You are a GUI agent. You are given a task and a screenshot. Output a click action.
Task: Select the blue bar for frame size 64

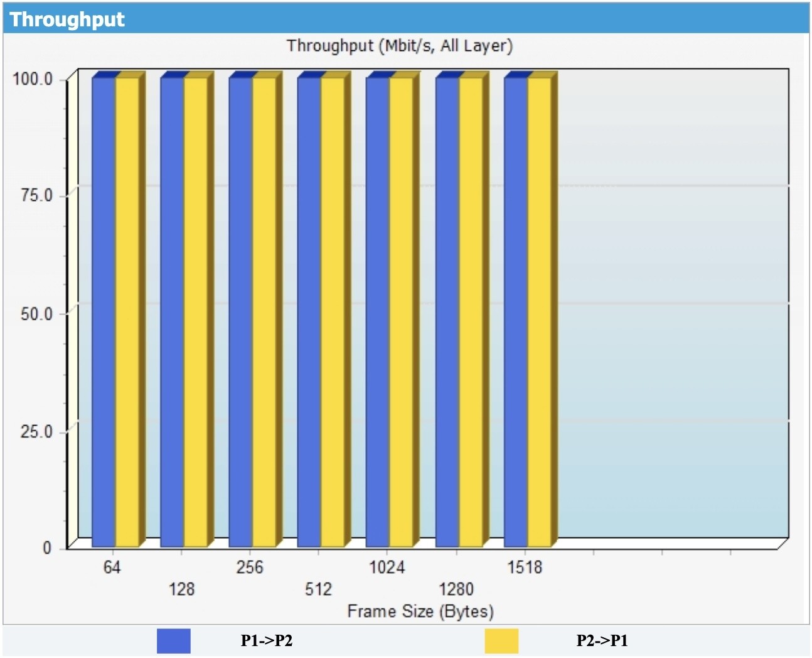104,312
